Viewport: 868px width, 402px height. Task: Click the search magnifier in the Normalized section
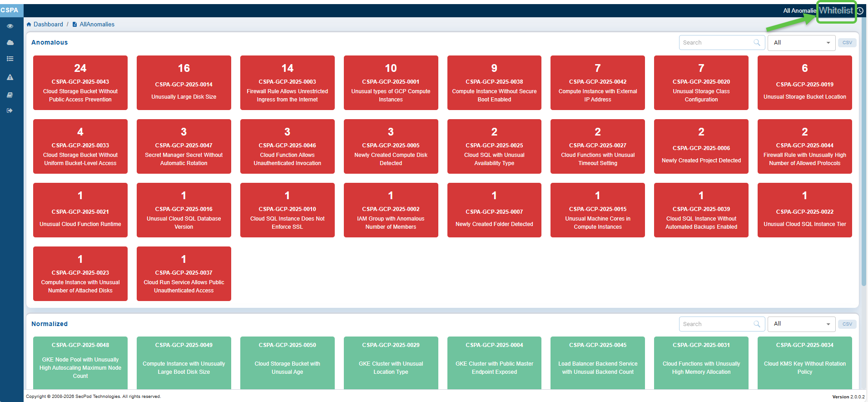click(757, 324)
